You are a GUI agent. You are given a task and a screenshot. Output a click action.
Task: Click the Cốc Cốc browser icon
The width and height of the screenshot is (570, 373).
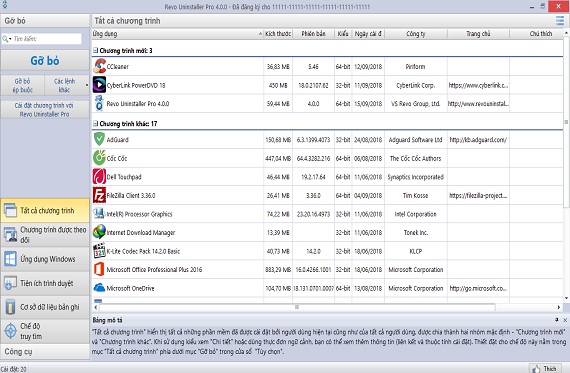pyautogui.click(x=99, y=158)
